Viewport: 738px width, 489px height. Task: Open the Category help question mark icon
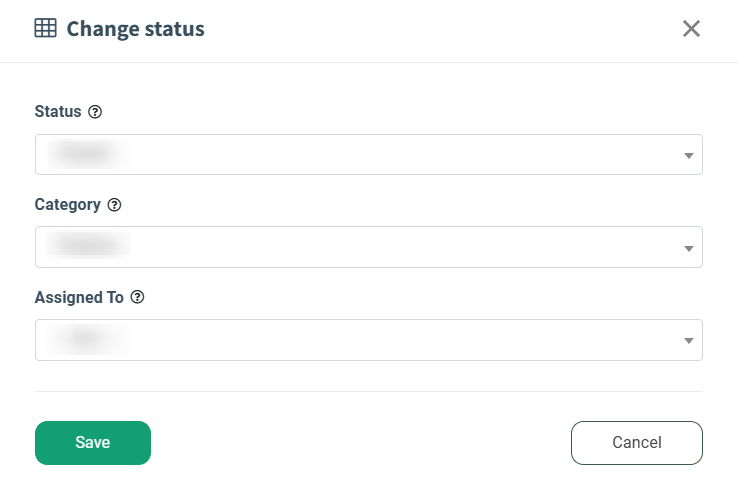(x=114, y=205)
